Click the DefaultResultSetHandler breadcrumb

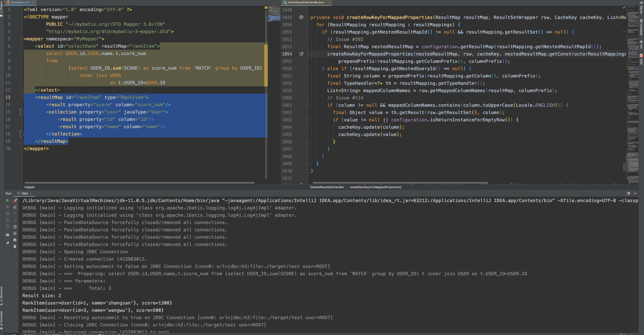coord(327,187)
